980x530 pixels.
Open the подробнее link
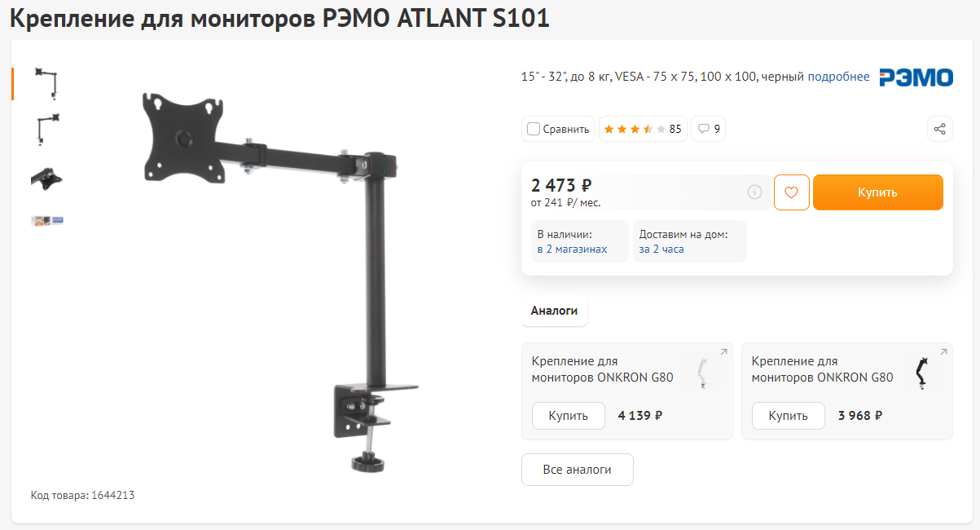(838, 77)
